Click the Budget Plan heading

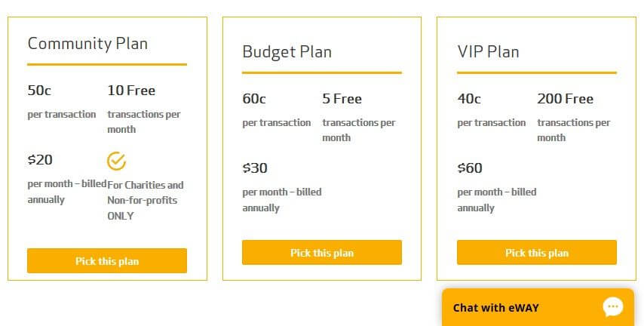point(287,52)
